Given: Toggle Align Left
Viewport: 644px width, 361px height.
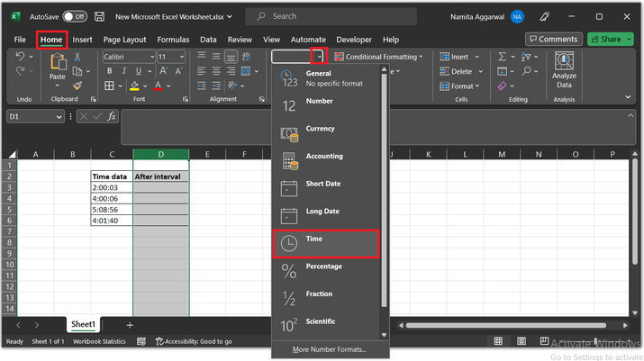Looking at the screenshot, I should click(201, 71).
